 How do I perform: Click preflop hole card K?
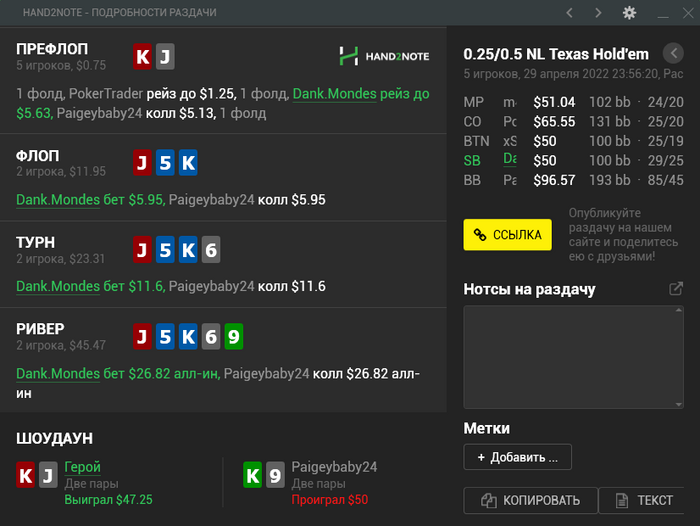(x=142, y=57)
